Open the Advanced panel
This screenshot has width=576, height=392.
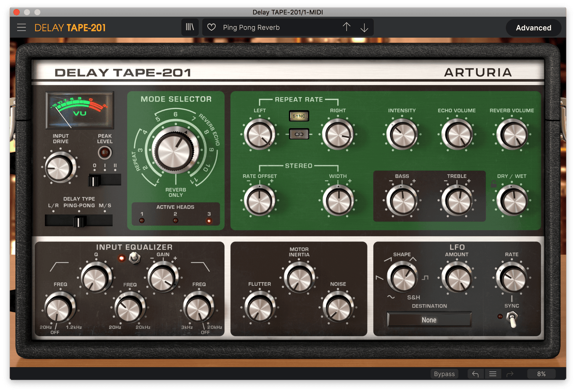point(534,28)
